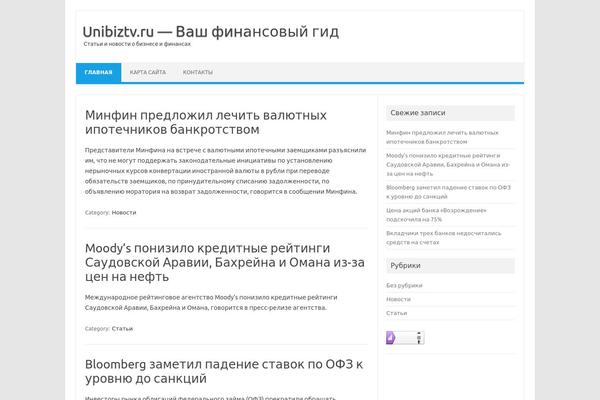Click tagline 'Статьи и новости о бизнесе и финансах'

pyautogui.click(x=137, y=44)
